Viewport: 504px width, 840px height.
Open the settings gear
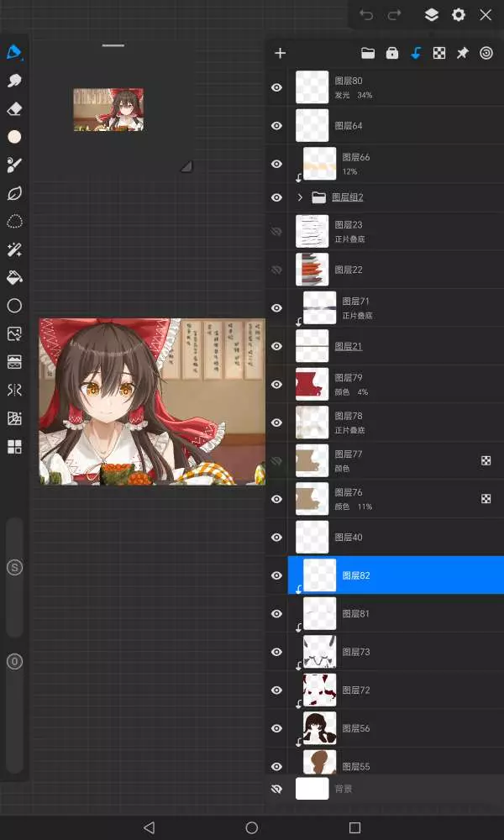click(459, 15)
